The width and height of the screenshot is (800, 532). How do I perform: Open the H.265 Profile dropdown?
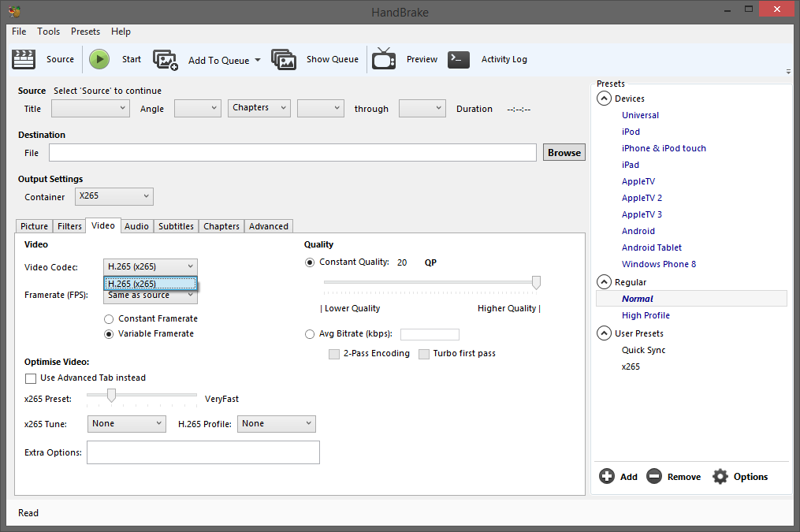click(x=277, y=424)
